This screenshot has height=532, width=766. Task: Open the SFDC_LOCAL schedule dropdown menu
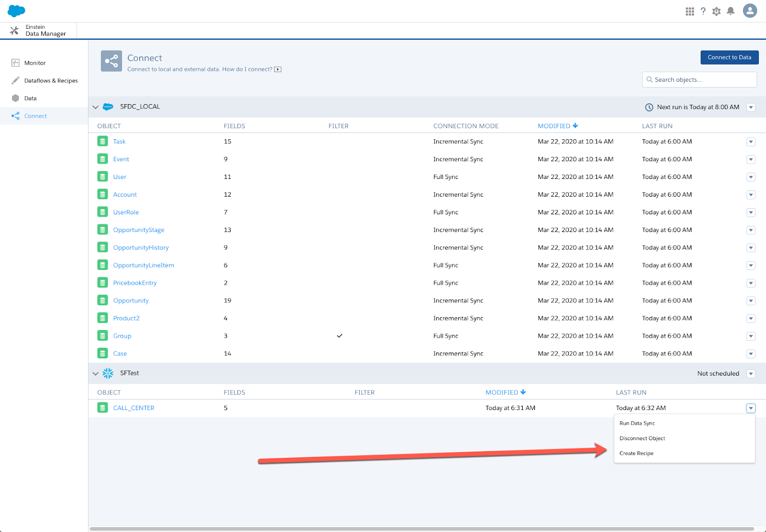point(751,107)
